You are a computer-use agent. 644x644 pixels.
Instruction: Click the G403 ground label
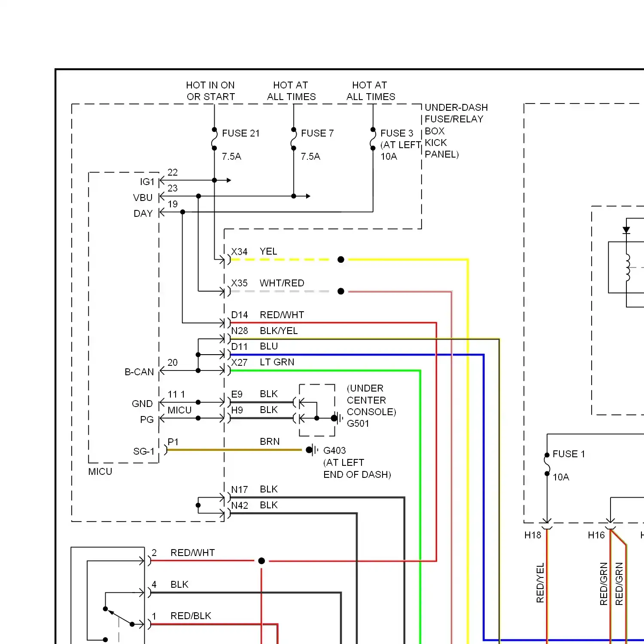pyautogui.click(x=334, y=450)
